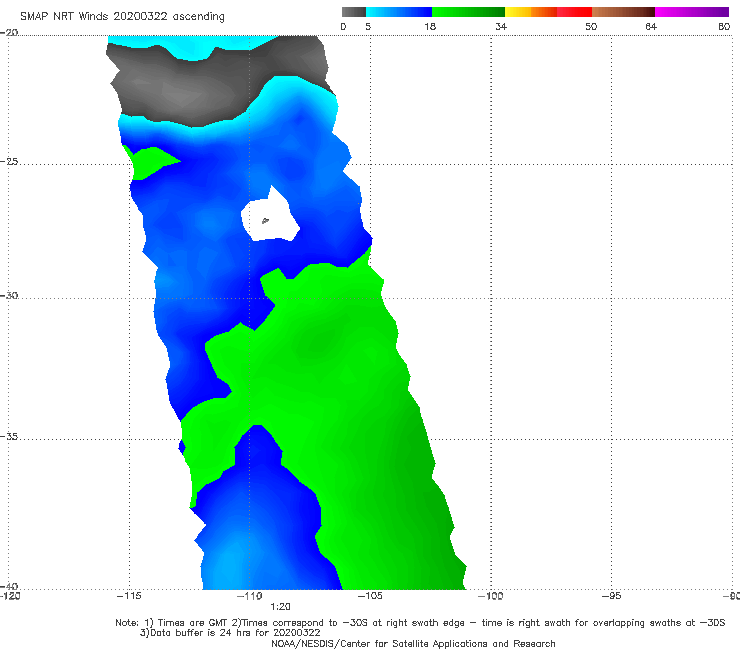Click the latitude label '-35'

click(9, 436)
